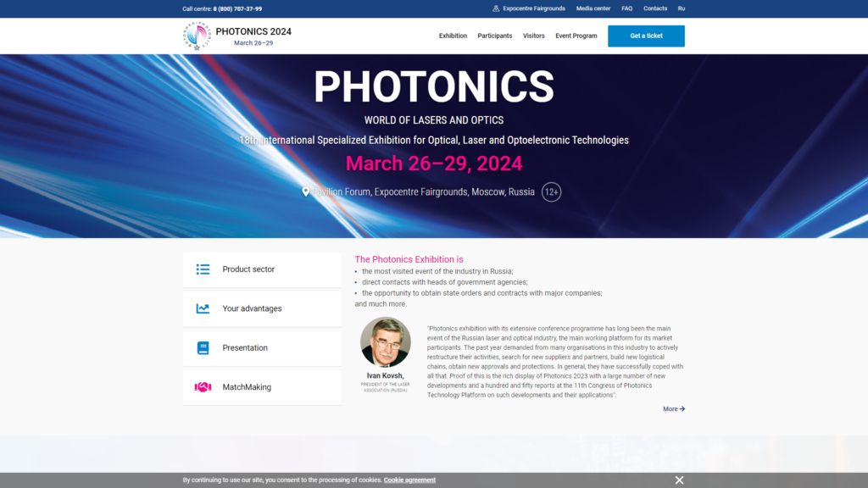
Task: Click the Product sector list icon
Action: tap(203, 269)
